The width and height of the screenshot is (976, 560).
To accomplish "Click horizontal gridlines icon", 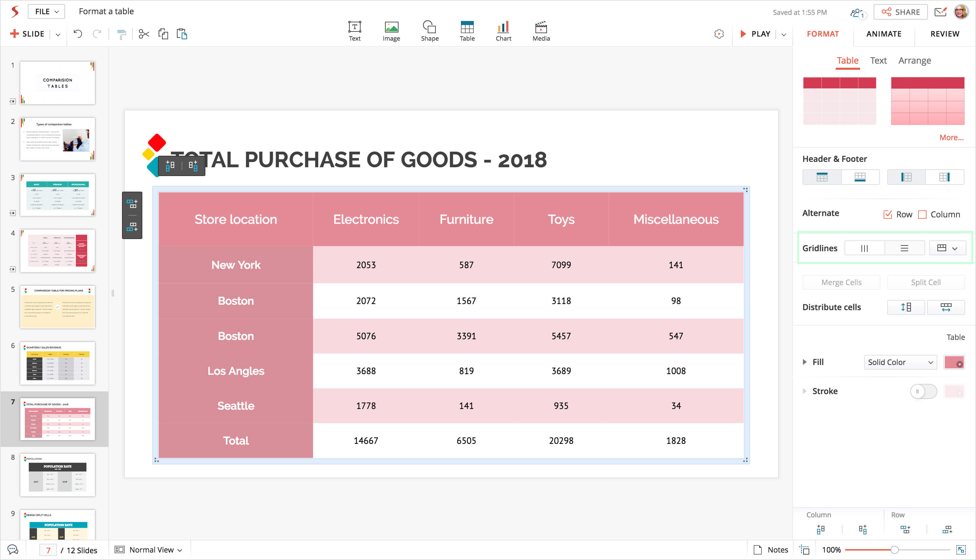I will (904, 248).
